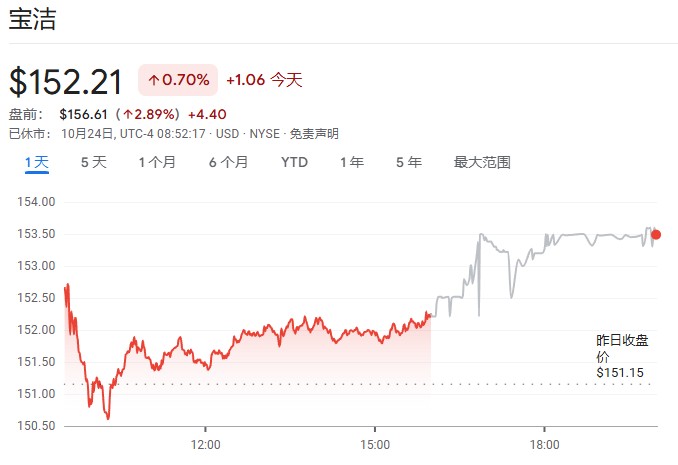Click the red dot ending the chart line

point(656,234)
